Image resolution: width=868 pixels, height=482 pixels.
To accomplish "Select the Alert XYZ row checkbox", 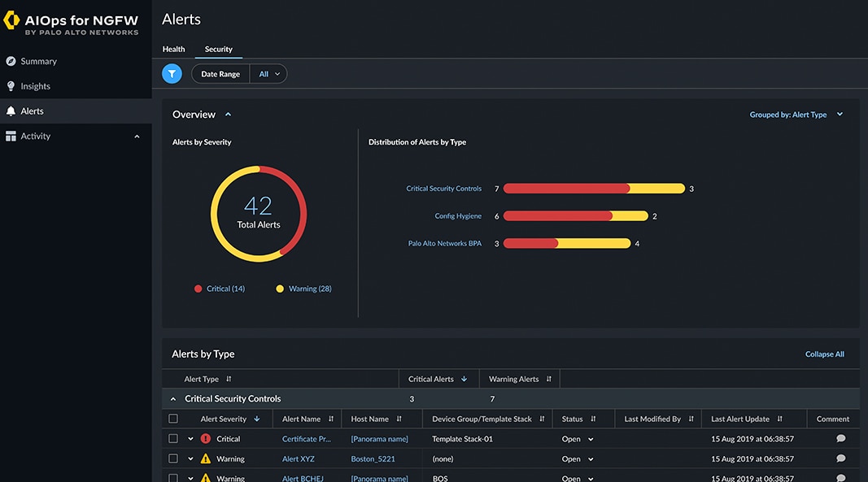I will coord(172,458).
